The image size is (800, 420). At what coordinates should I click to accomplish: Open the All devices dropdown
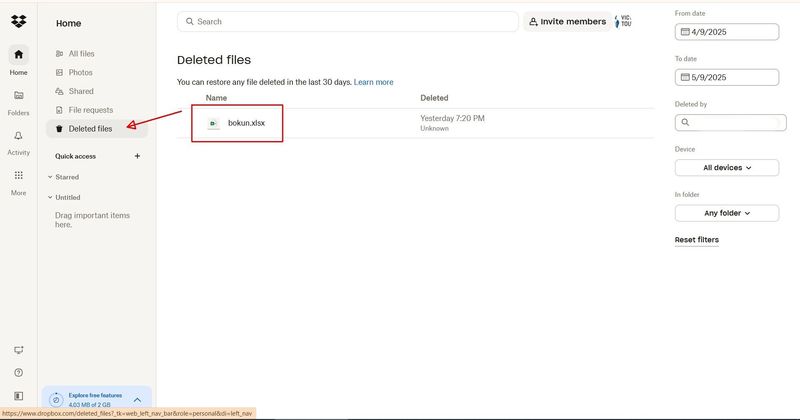click(727, 167)
